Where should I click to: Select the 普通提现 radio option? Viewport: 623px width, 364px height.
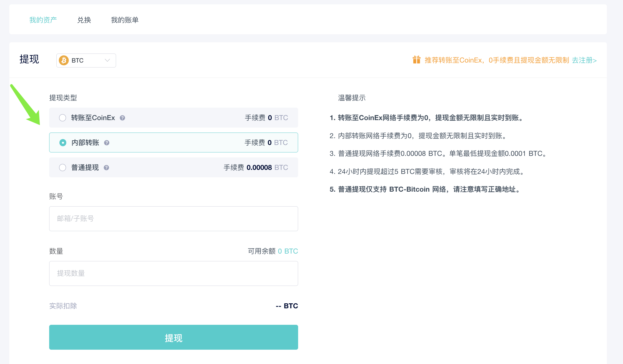(x=63, y=167)
